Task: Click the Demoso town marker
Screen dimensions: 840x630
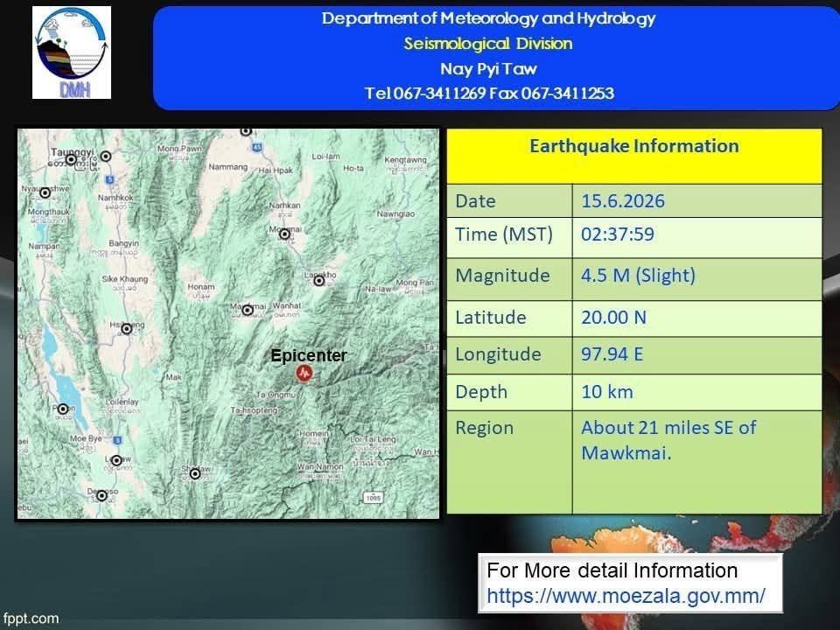Action: 101,496
